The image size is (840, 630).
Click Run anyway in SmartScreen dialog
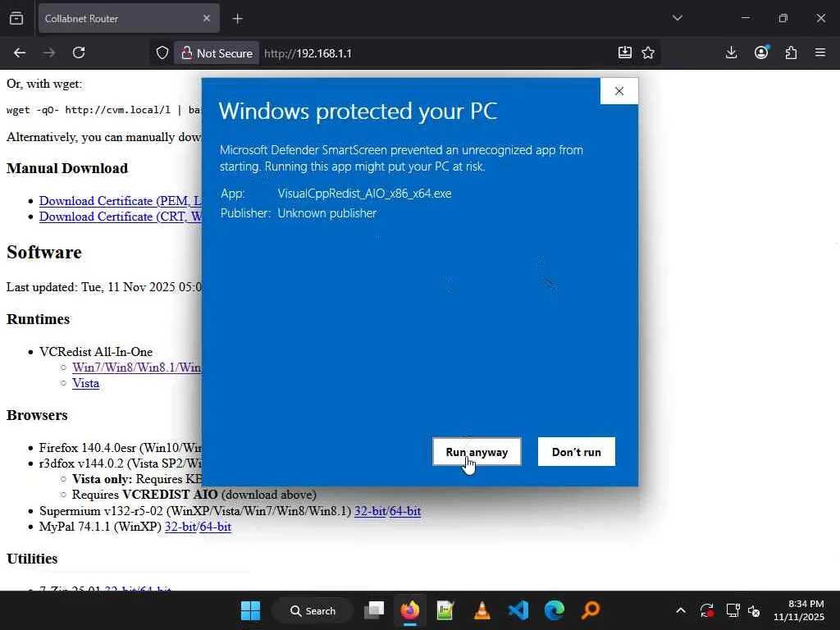pos(477,452)
